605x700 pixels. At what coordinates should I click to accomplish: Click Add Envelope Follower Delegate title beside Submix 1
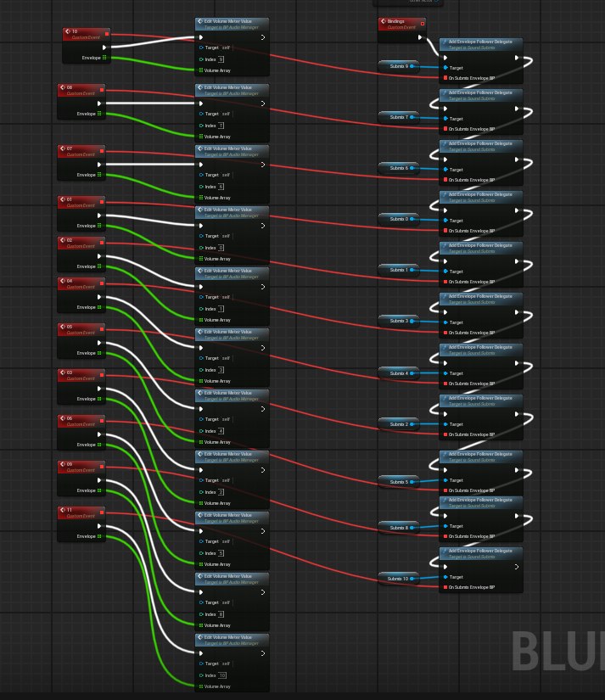(x=480, y=245)
